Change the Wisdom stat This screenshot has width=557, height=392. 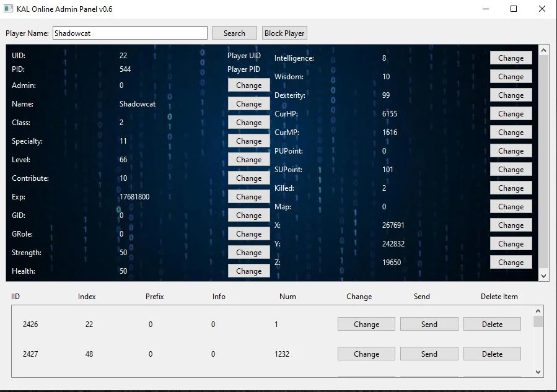tap(511, 76)
